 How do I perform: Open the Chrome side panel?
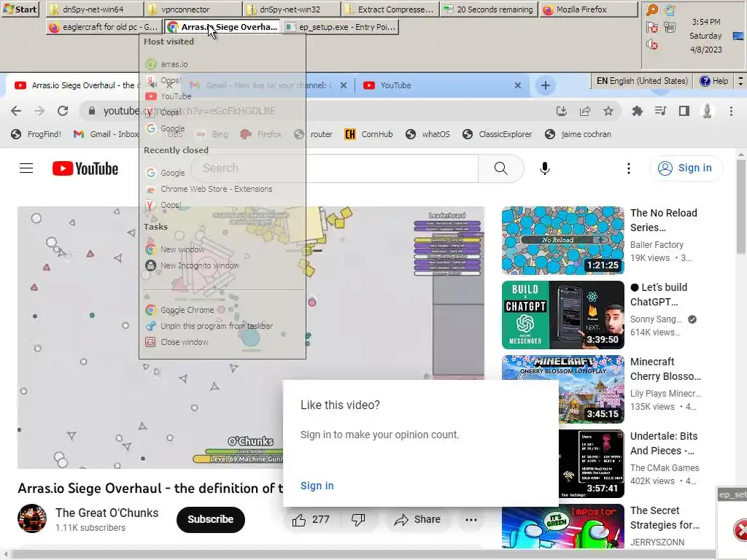click(x=684, y=111)
